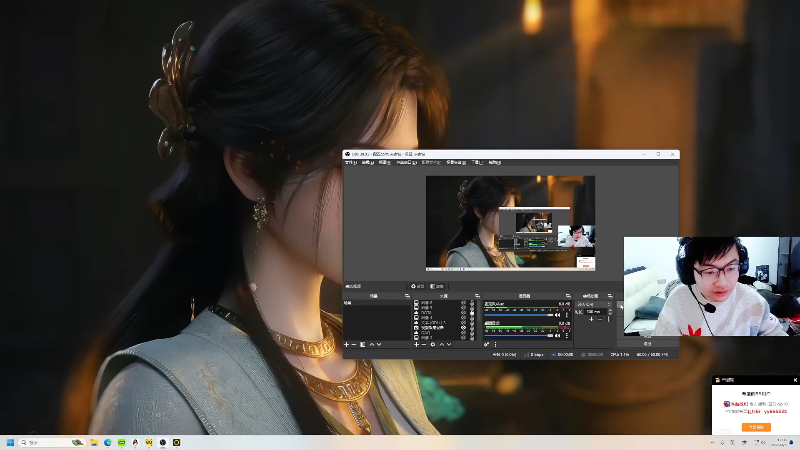
Task: Click the add scene plus icon
Action: [x=346, y=344]
